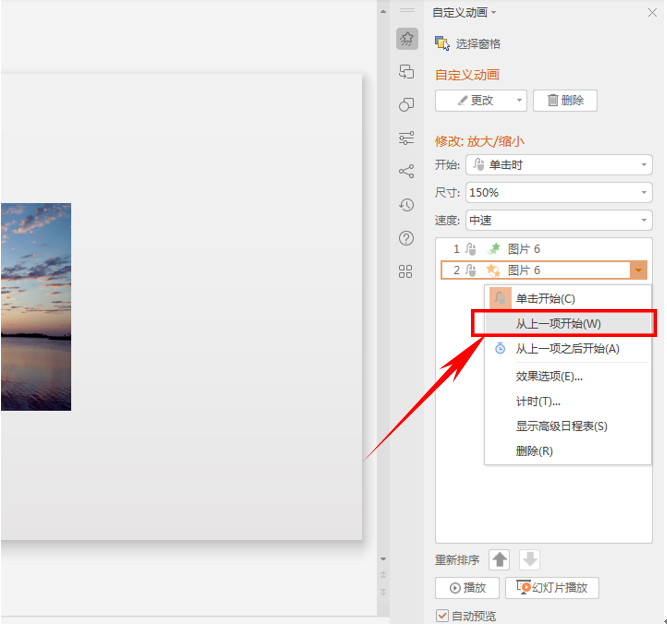Open the 开始 单击时 dropdown
Viewport: 667px width, 625px height.
(559, 165)
